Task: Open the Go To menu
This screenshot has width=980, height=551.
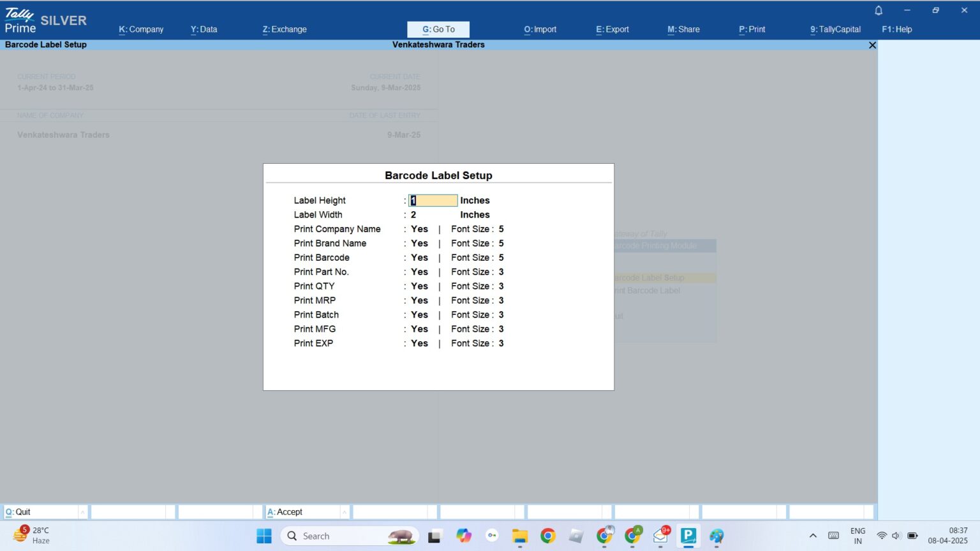Action: pyautogui.click(x=438, y=29)
